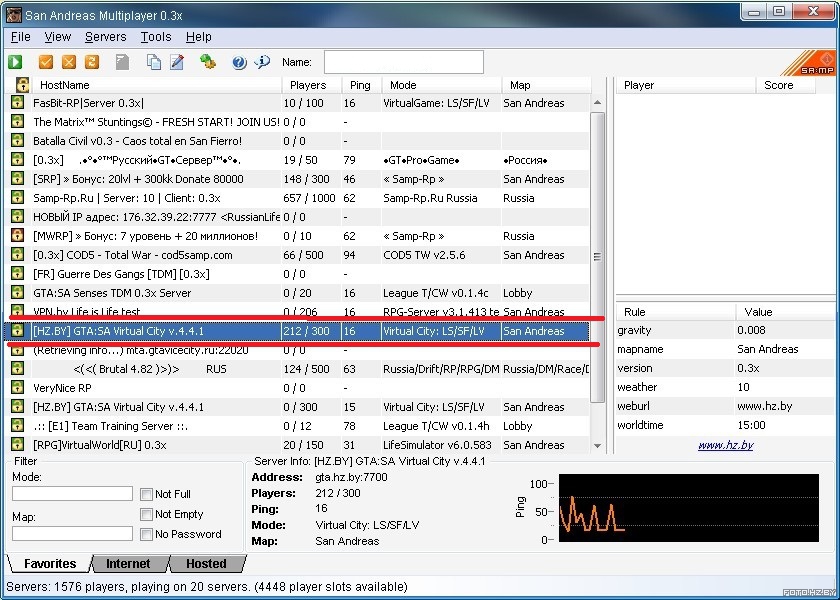
Task: Click the Copy Server Info icon
Action: pos(153,62)
